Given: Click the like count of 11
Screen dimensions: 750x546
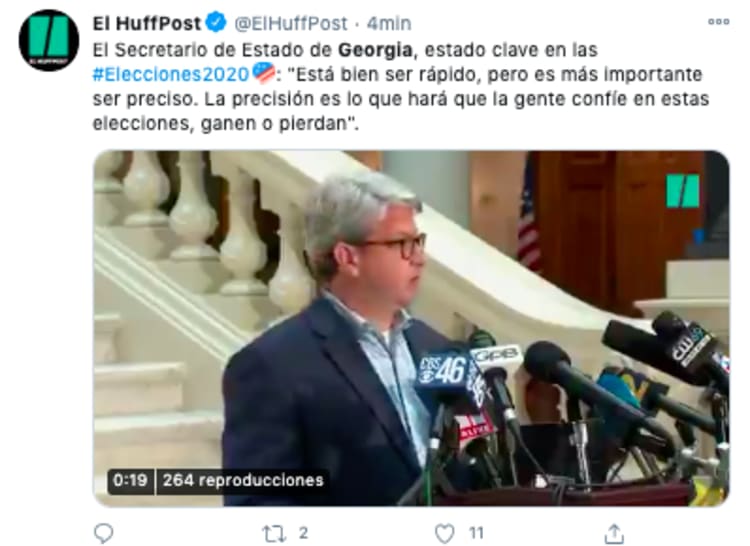Looking at the screenshot, I should [476, 533].
